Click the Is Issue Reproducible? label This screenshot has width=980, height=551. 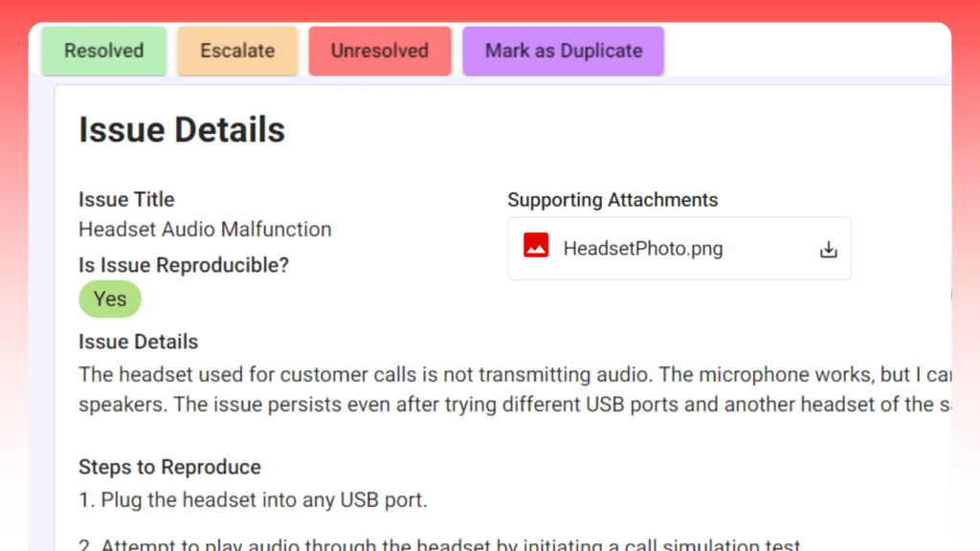(x=184, y=265)
